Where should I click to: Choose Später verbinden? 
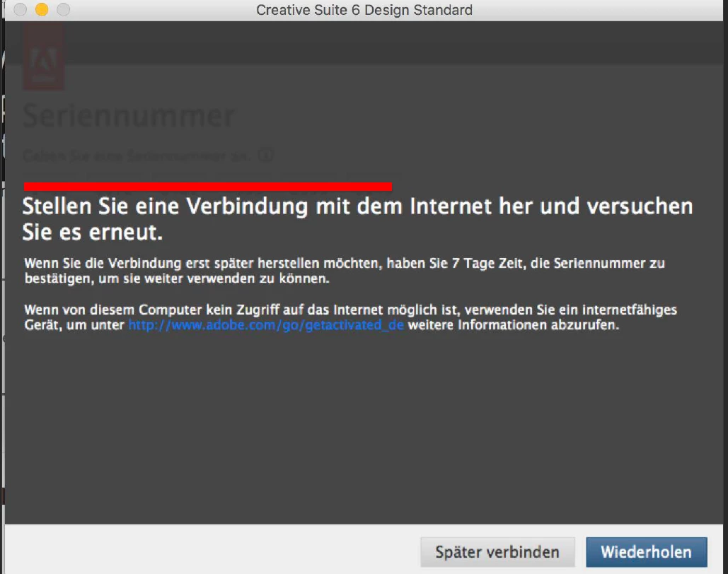[497, 551]
